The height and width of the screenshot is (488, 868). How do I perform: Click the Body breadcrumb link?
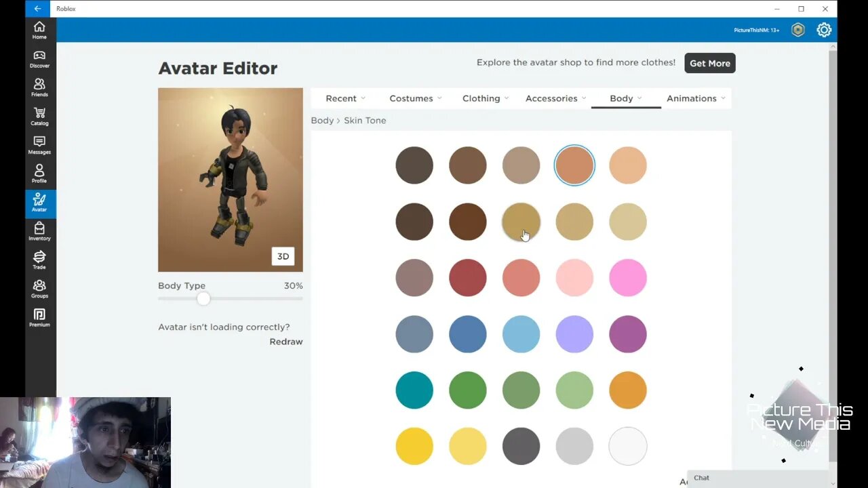[x=322, y=120]
